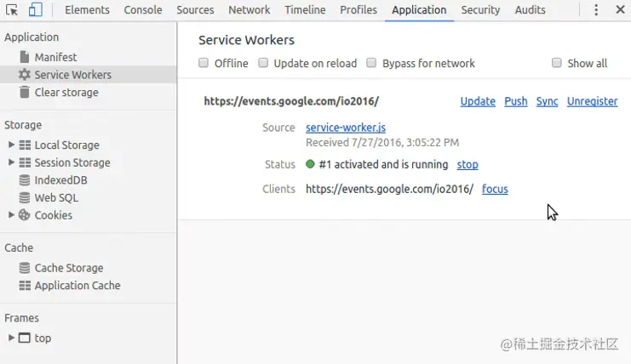Select Session Storage in the sidebar

pyautogui.click(x=72, y=162)
